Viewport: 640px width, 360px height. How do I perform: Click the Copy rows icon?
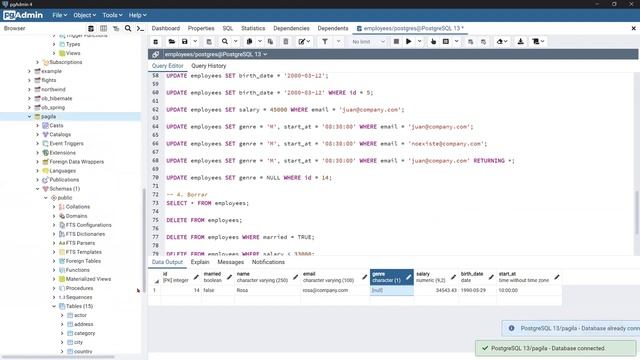249,42
